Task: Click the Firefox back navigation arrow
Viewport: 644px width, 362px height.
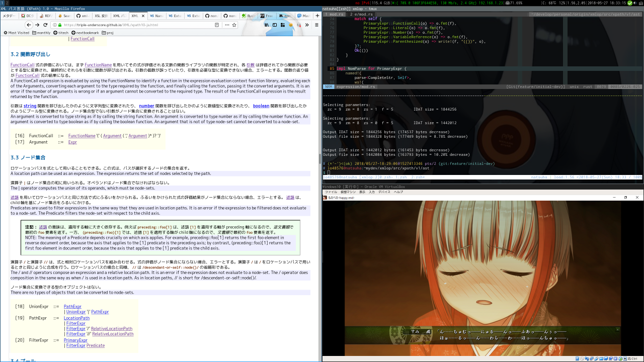Action: [28, 25]
